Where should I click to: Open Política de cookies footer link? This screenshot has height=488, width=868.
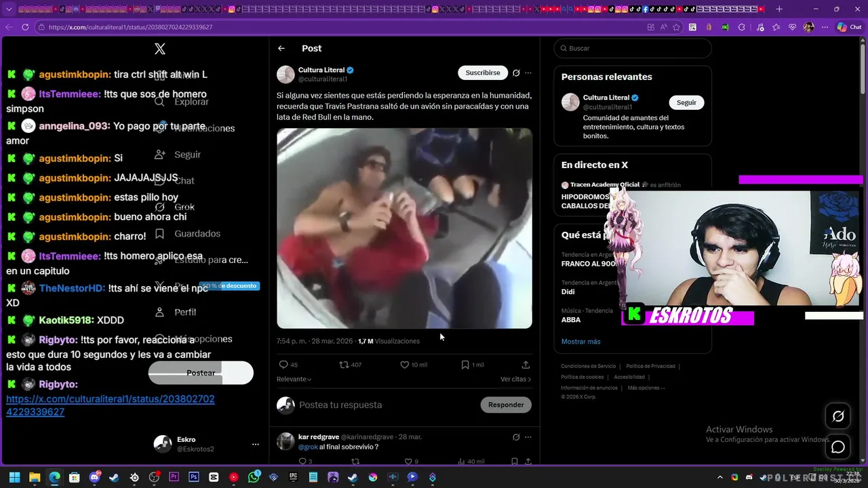(582, 377)
